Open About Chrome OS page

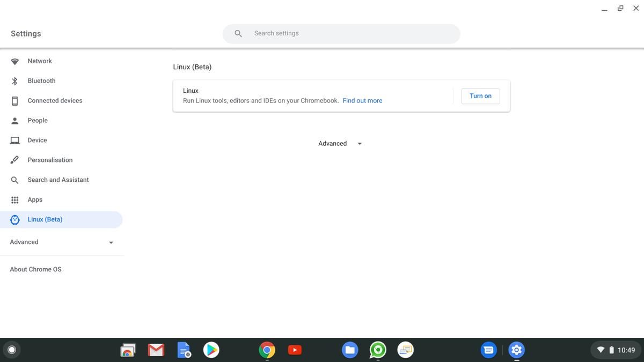(x=35, y=270)
